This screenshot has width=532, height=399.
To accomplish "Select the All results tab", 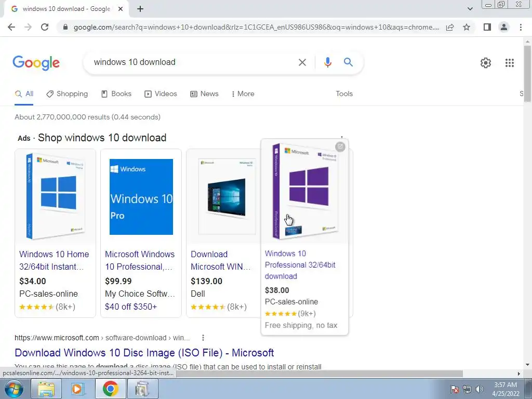I will (x=24, y=94).
